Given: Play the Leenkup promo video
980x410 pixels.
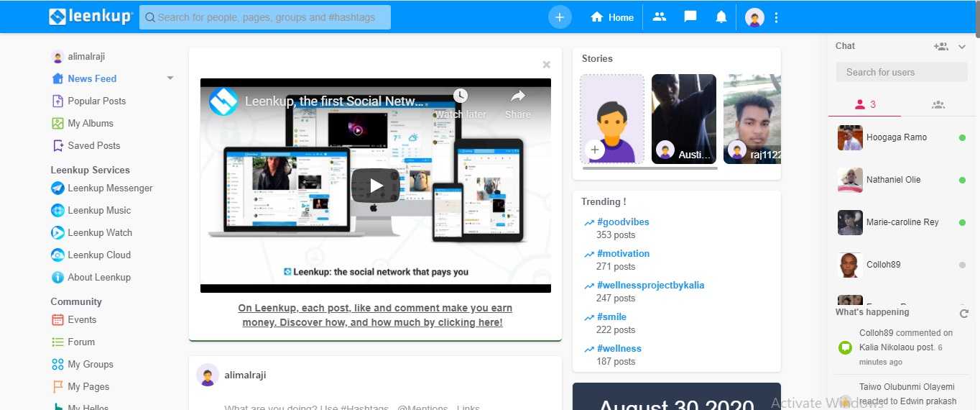Looking at the screenshot, I should pos(375,186).
